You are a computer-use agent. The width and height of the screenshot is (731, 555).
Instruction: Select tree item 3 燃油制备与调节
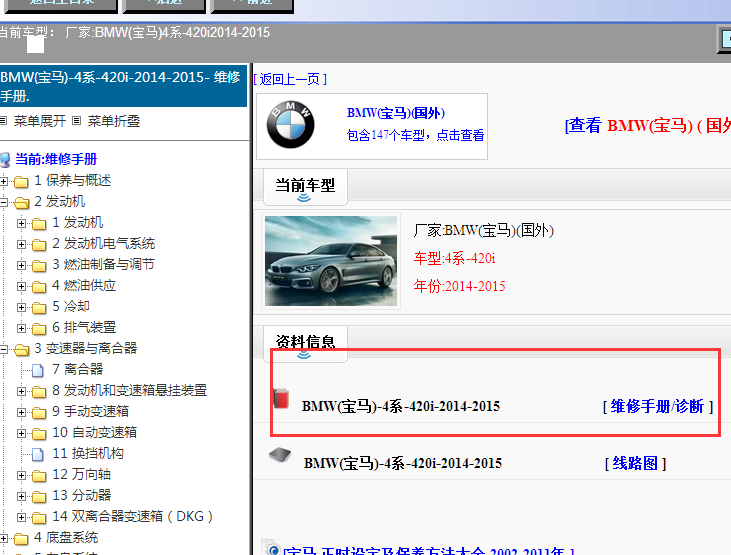click(x=103, y=264)
